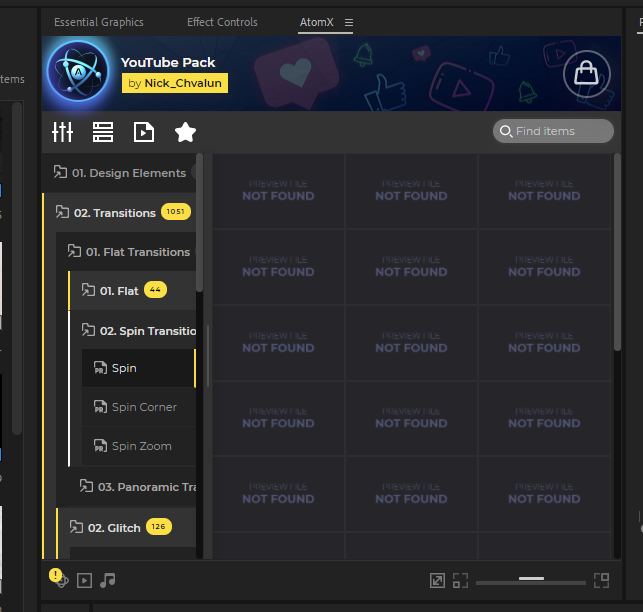This screenshot has height=612, width=643.
Task: Expand the 02. Glitch category
Action: [113, 527]
